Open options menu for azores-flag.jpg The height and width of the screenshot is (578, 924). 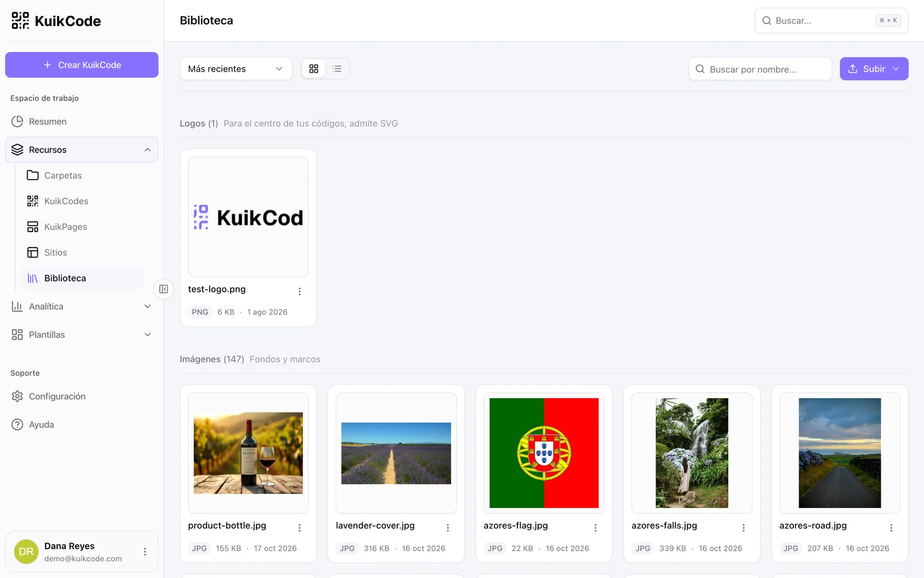(x=595, y=528)
